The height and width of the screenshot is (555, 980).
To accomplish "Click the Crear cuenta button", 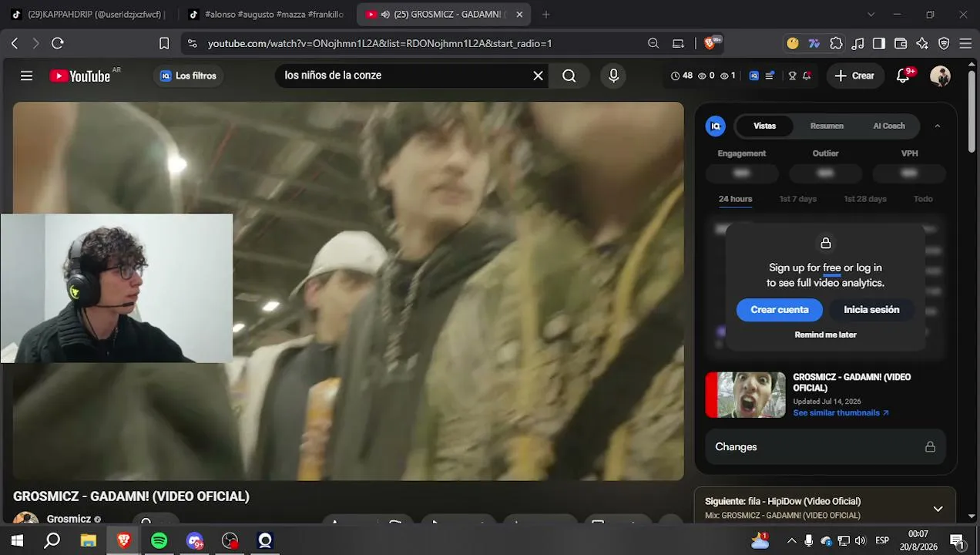I will [x=780, y=310].
